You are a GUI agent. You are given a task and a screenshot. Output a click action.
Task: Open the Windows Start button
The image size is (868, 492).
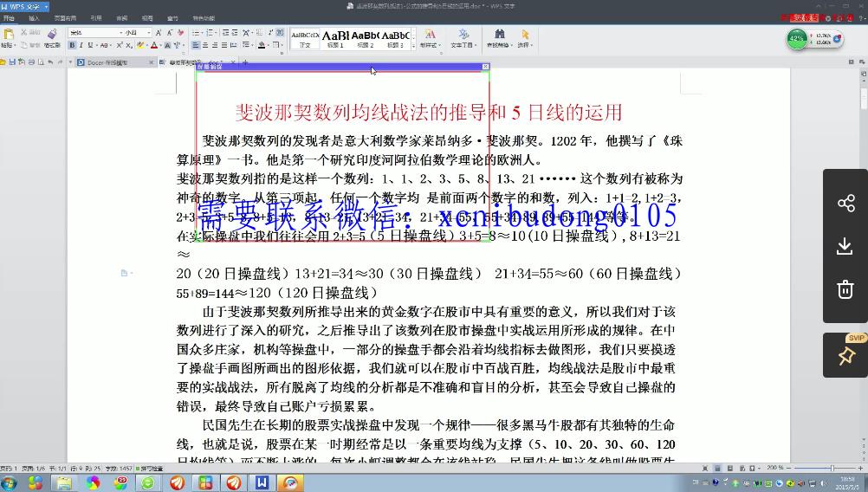[10, 482]
